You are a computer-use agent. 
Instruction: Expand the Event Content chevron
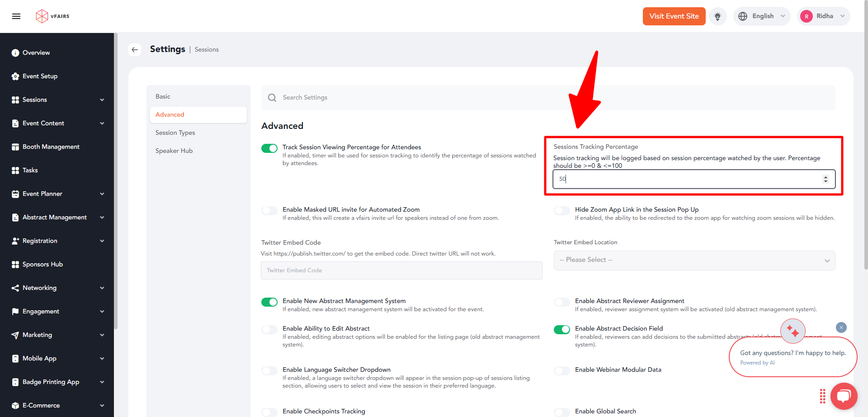click(x=102, y=123)
